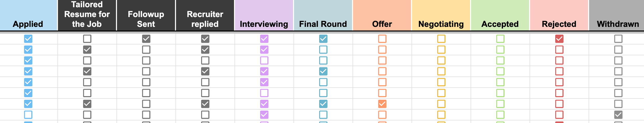Screen dimensions: 644x123
Task: Click the Negotiating column header
Action: point(441,16)
